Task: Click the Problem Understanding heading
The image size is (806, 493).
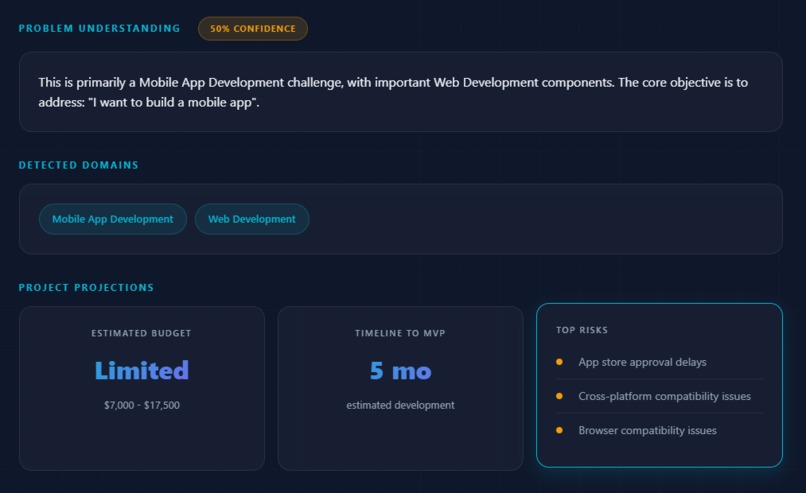Action: pyautogui.click(x=100, y=28)
